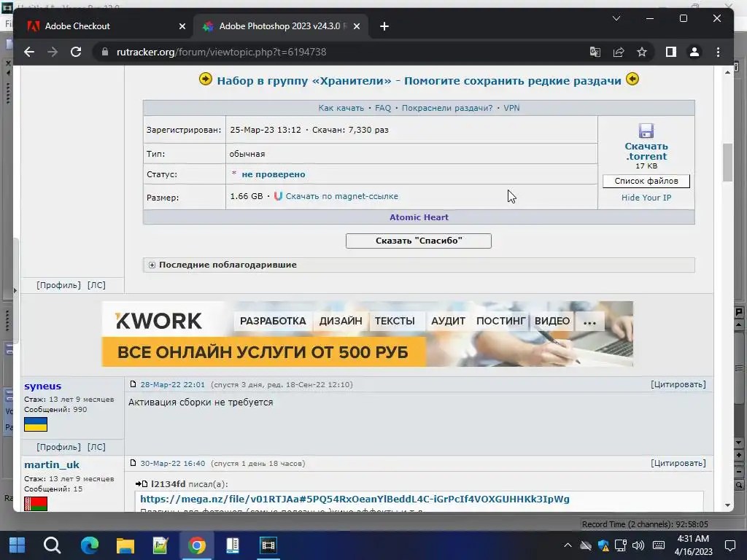
Task: Open the mega.nz file link in quote
Action: (355, 499)
